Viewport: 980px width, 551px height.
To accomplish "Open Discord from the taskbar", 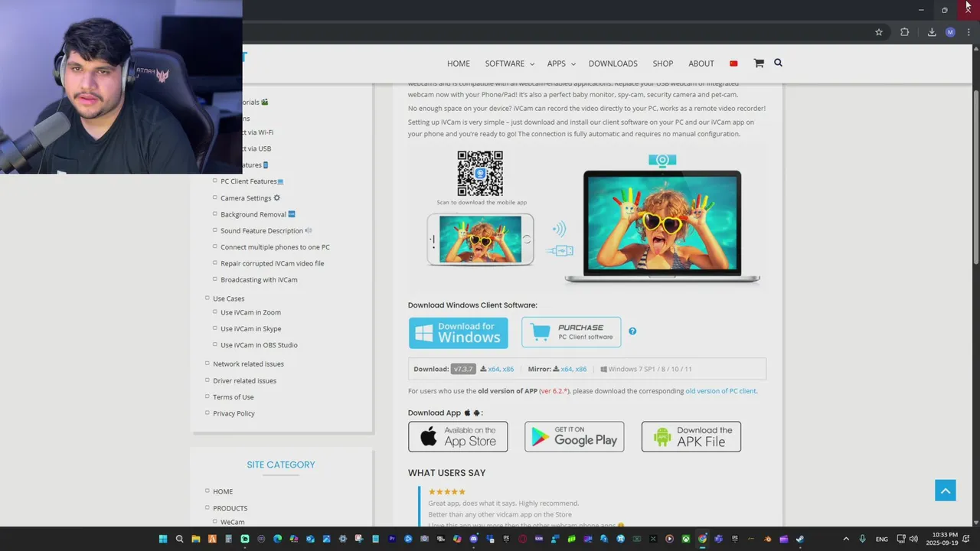I will (474, 539).
